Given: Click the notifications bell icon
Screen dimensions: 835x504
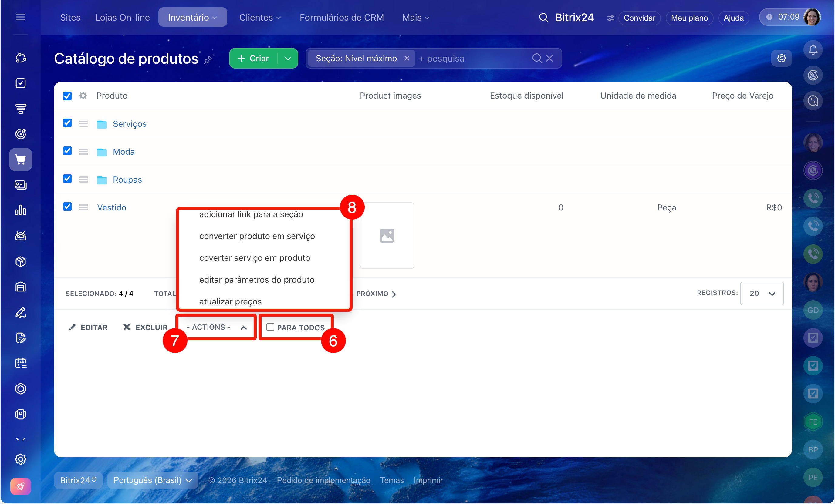Looking at the screenshot, I should click(x=813, y=50).
